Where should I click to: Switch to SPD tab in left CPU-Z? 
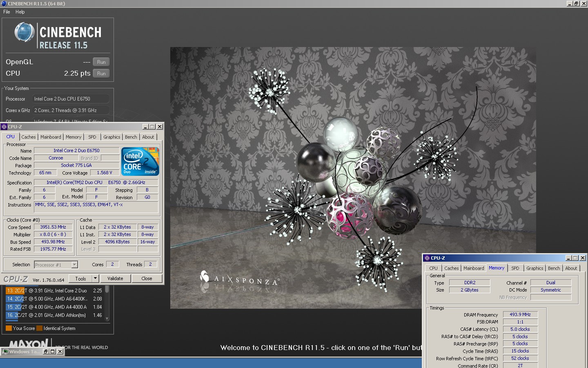pyautogui.click(x=92, y=137)
